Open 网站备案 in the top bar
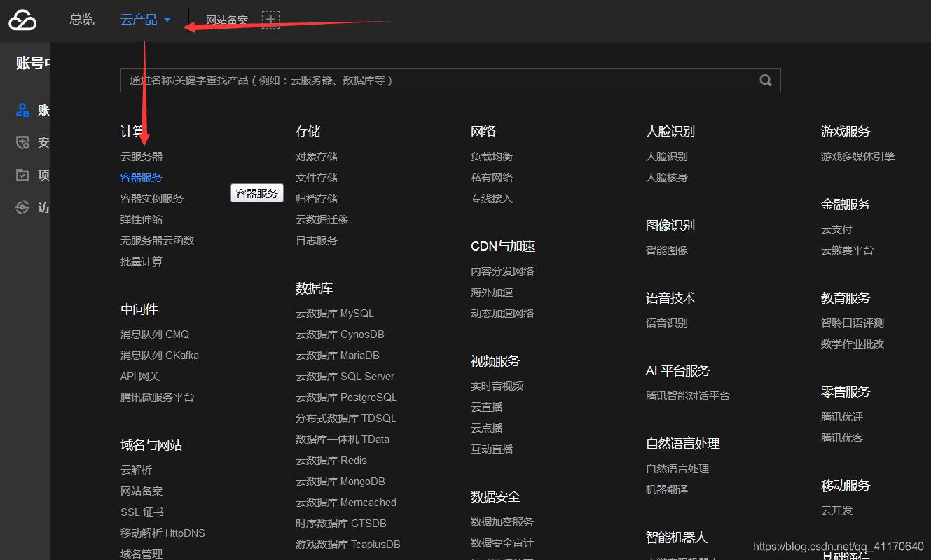Viewport: 931px width, 560px height. click(x=227, y=20)
